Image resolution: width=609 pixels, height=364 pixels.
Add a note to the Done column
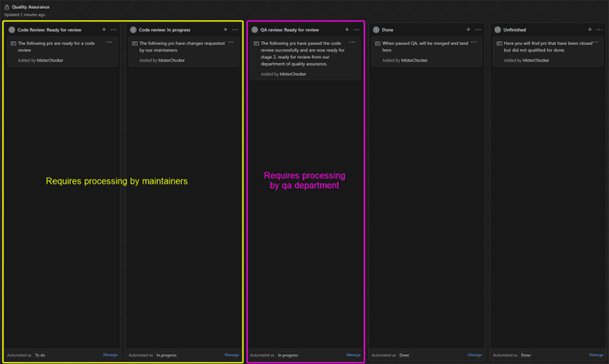[x=468, y=30]
